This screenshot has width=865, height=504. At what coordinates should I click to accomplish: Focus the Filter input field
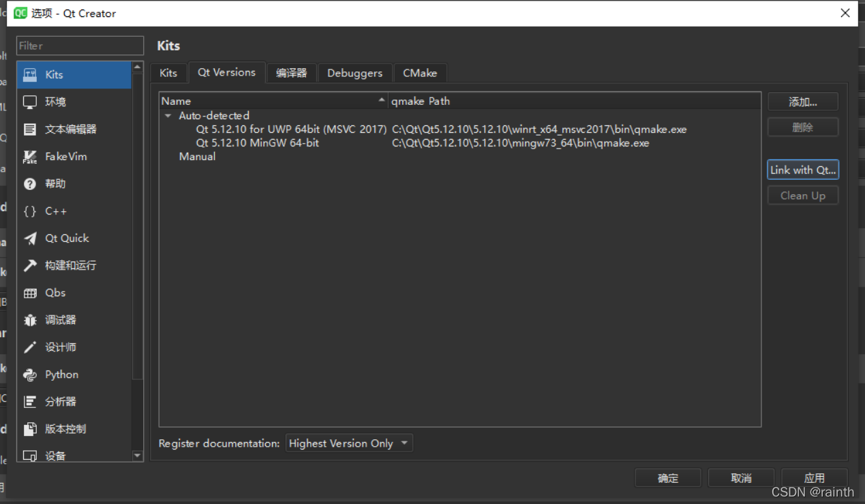pyautogui.click(x=80, y=46)
